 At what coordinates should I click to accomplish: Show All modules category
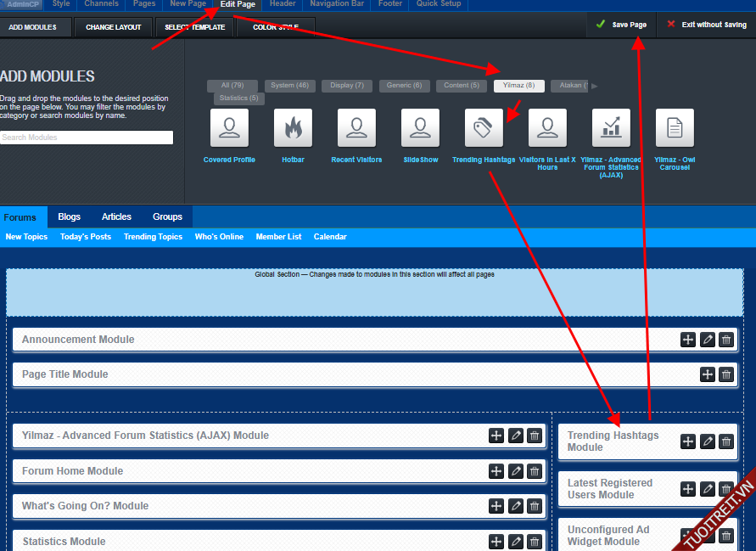click(x=232, y=86)
